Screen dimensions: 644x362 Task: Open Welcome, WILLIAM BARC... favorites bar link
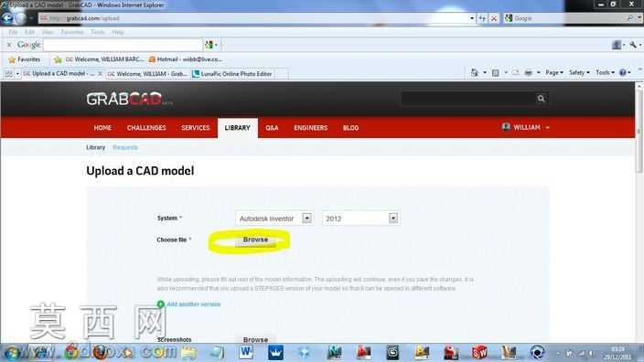104,59
